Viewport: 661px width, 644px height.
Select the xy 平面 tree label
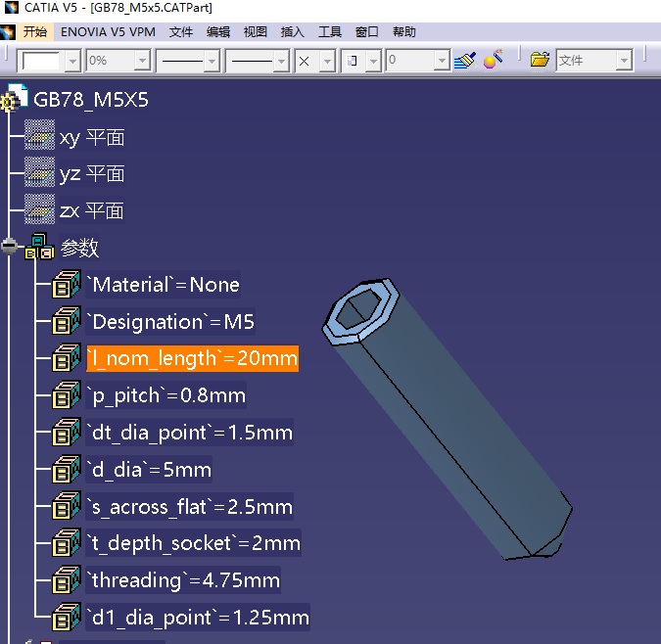(x=92, y=137)
